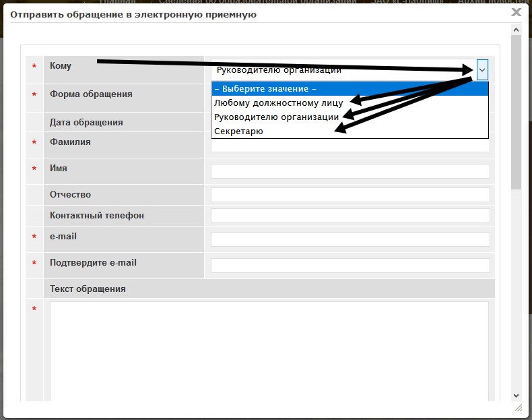Click the Кому dropdown arrow
This screenshot has width=532, height=420.
pyautogui.click(x=481, y=69)
